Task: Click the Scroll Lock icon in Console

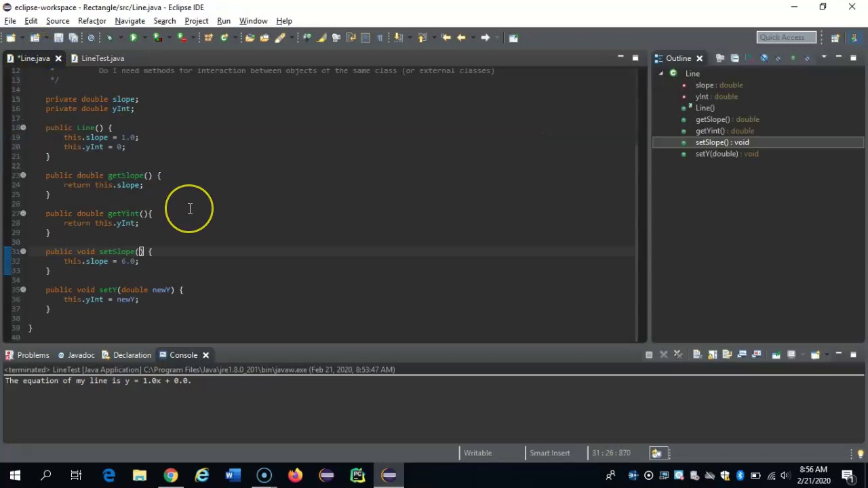Action: coord(712,354)
